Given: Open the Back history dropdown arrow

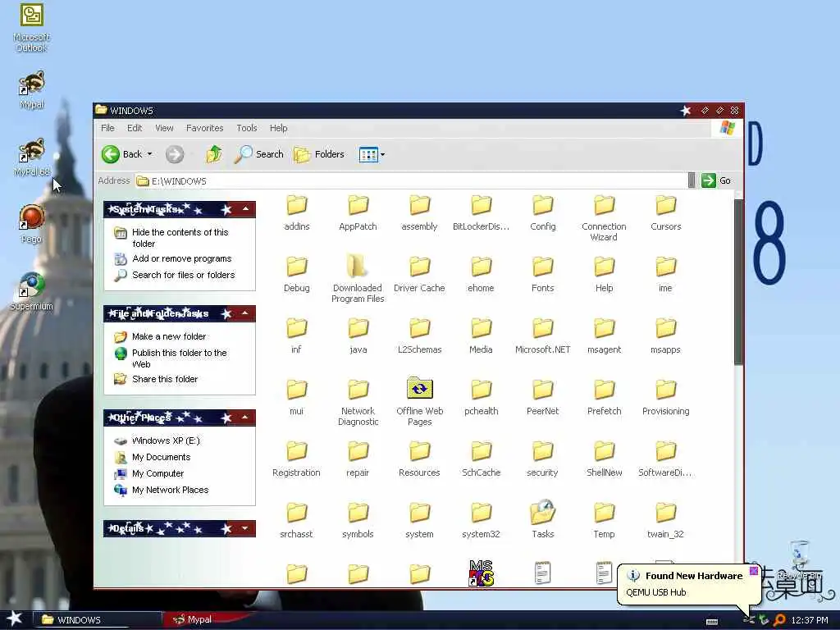Looking at the screenshot, I should [x=150, y=154].
